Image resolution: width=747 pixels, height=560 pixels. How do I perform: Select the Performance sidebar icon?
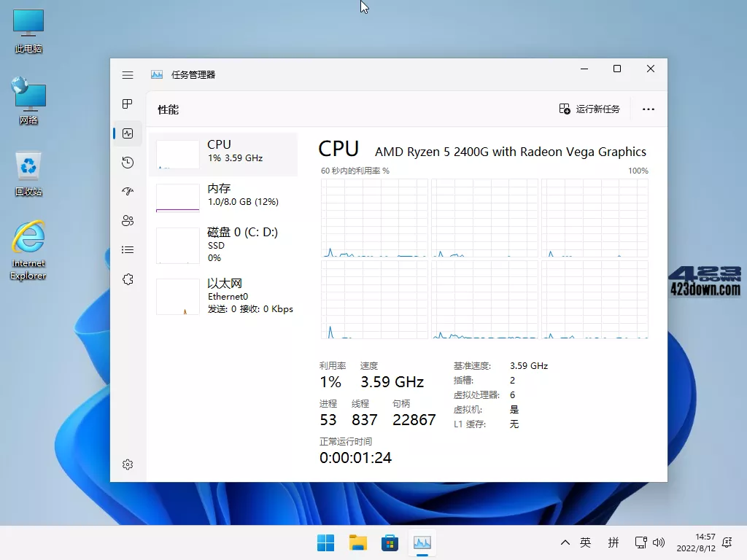[x=128, y=133]
